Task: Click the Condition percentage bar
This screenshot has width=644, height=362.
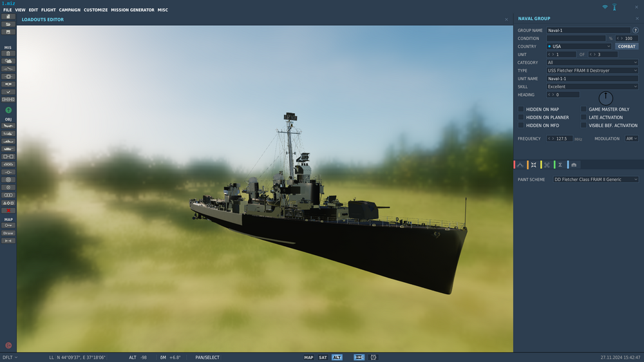Action: pyautogui.click(x=576, y=38)
